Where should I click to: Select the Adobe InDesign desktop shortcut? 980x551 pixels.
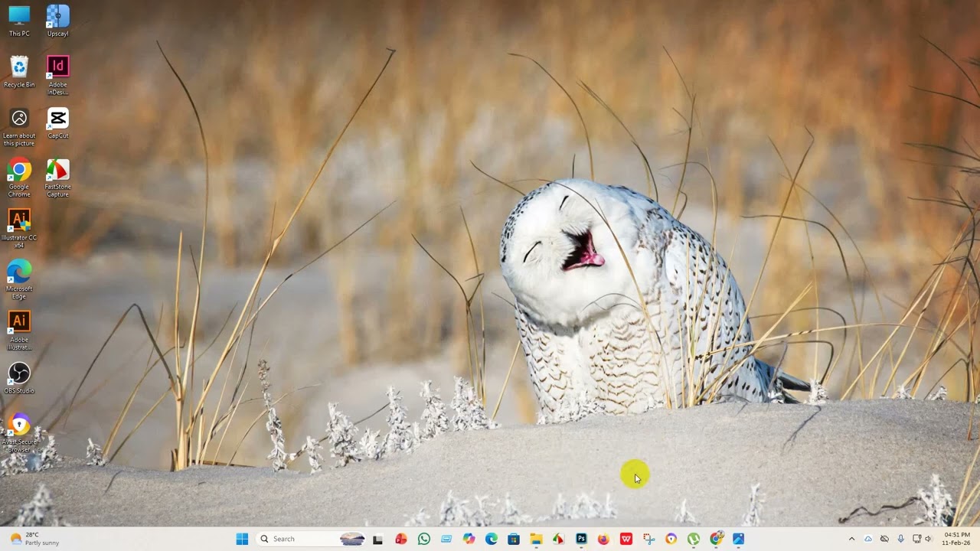pyautogui.click(x=57, y=75)
